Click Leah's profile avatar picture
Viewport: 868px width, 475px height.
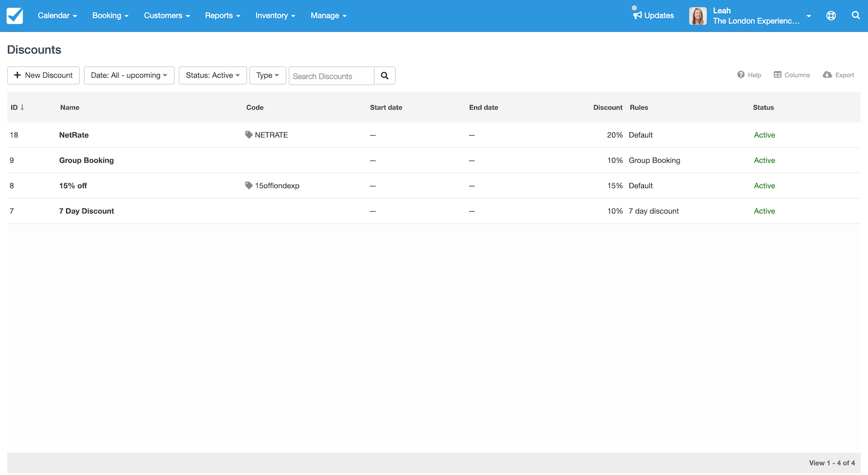(x=698, y=16)
